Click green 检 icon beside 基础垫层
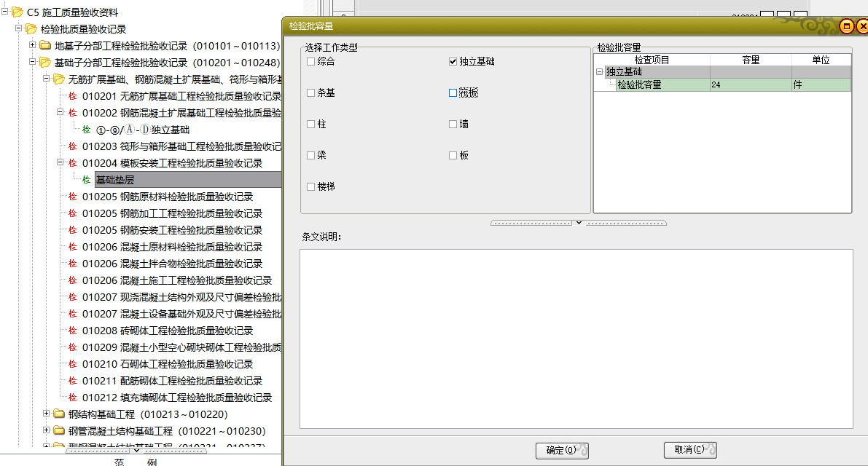 pyautogui.click(x=86, y=180)
